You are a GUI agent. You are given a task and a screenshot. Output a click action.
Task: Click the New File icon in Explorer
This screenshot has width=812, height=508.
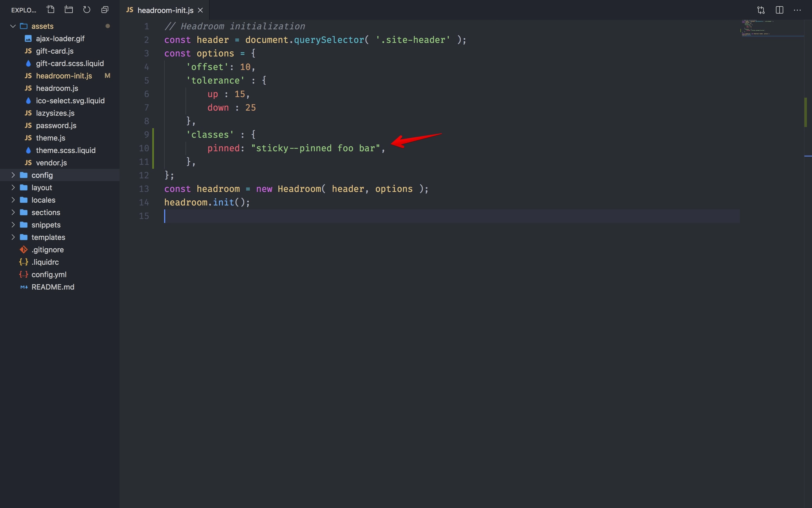click(51, 10)
